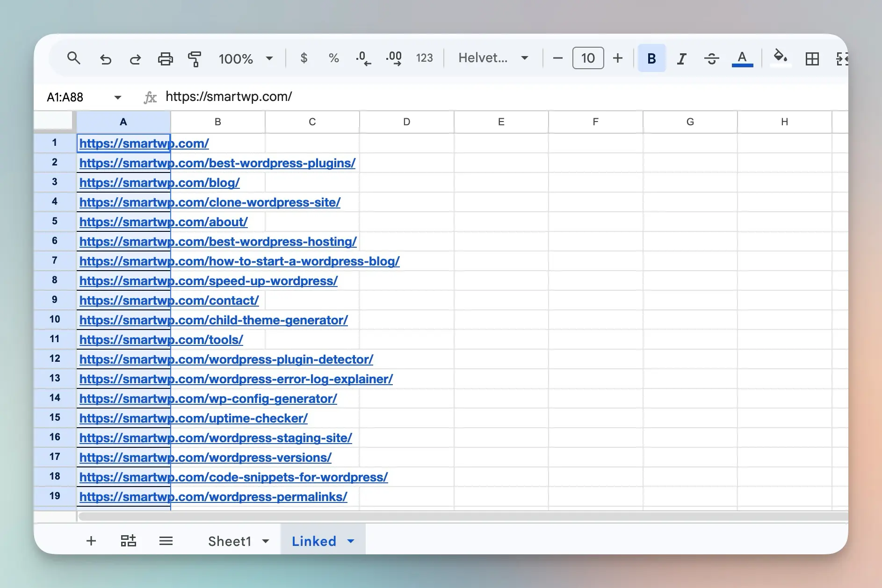Image resolution: width=882 pixels, height=588 pixels.
Task: Add a new sheet with plus icon
Action: [91, 541]
